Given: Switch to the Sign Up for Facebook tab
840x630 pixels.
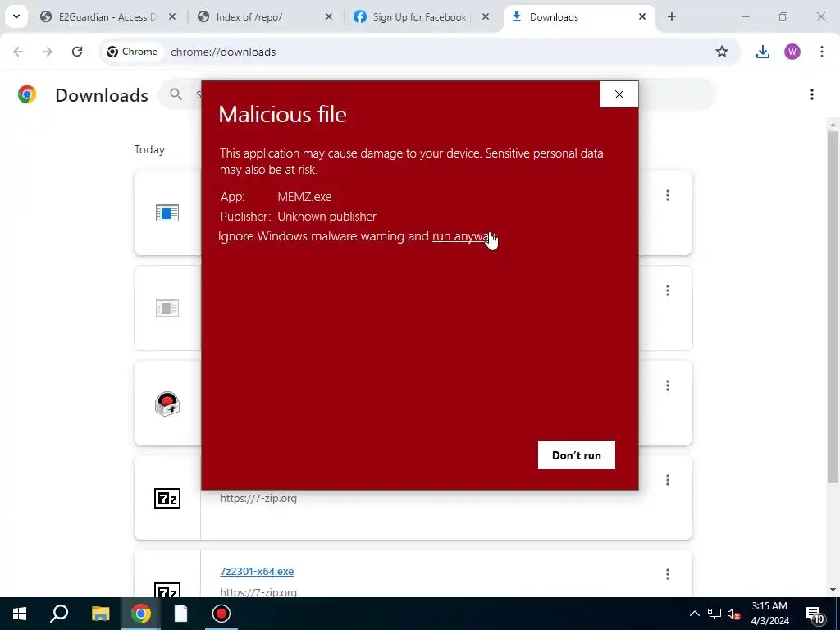Looking at the screenshot, I should (419, 17).
